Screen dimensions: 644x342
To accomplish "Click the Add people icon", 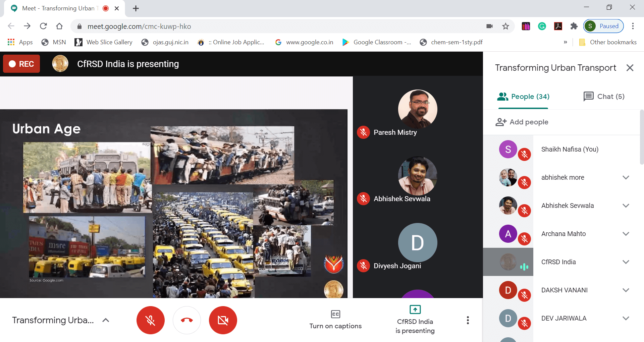I will pyautogui.click(x=501, y=122).
